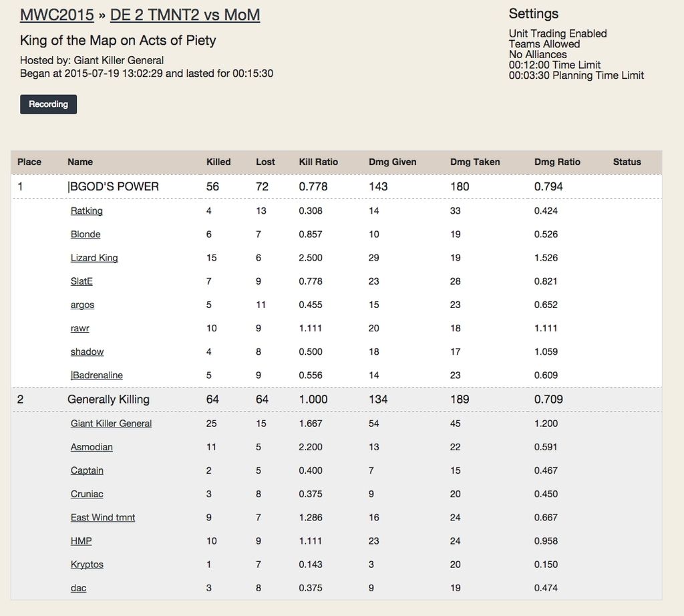Go to rawr's player page

(79, 328)
